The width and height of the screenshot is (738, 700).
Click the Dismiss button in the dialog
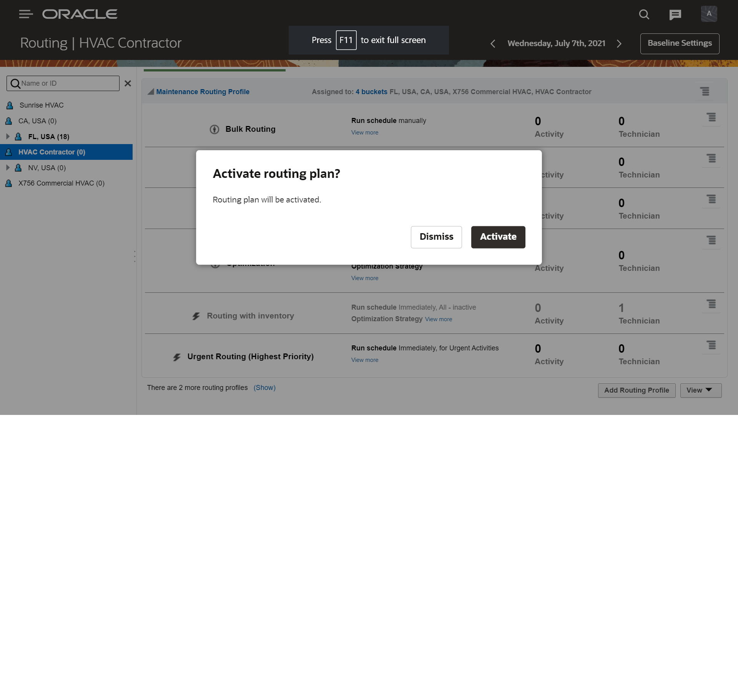click(x=437, y=237)
